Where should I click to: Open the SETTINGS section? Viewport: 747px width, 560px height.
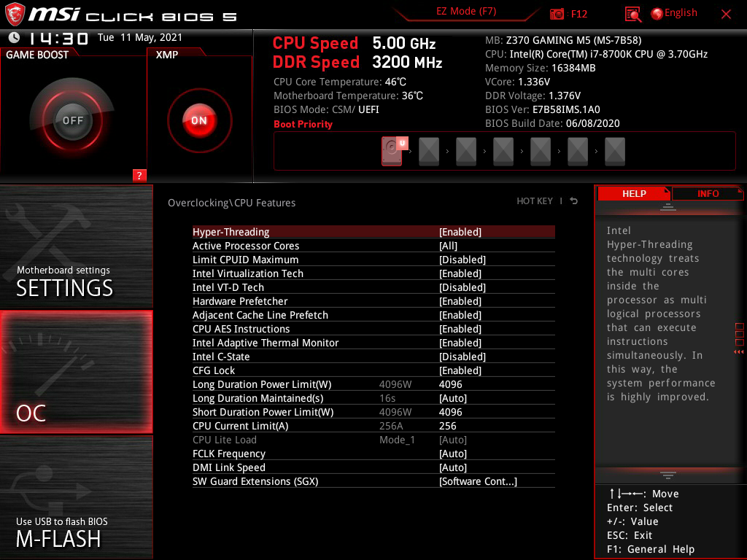[76, 246]
